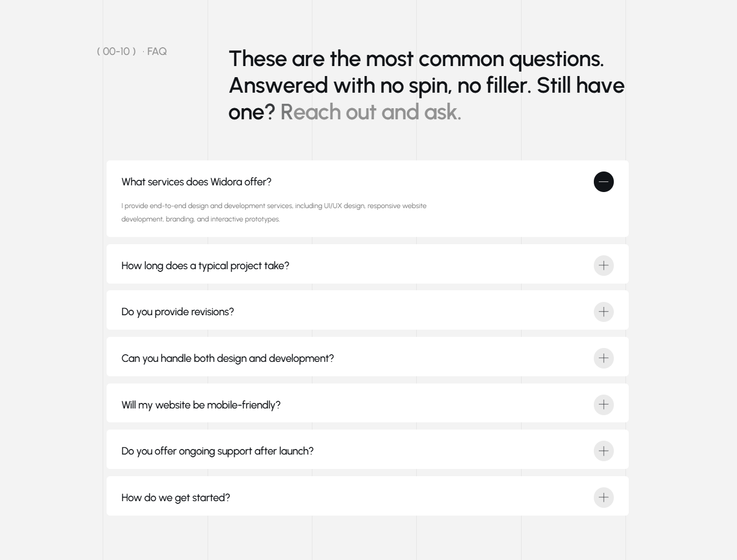Open mobile-friendly answer via plus icon
Image resolution: width=737 pixels, height=560 pixels.
[x=603, y=405]
